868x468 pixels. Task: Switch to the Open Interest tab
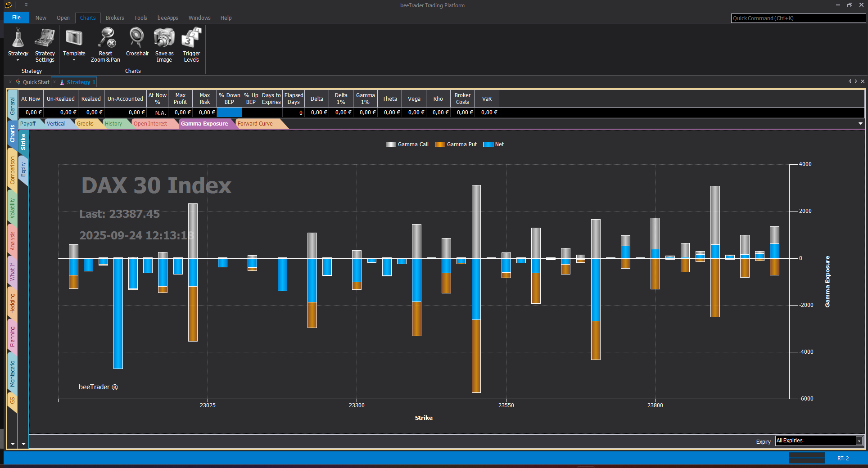point(150,124)
